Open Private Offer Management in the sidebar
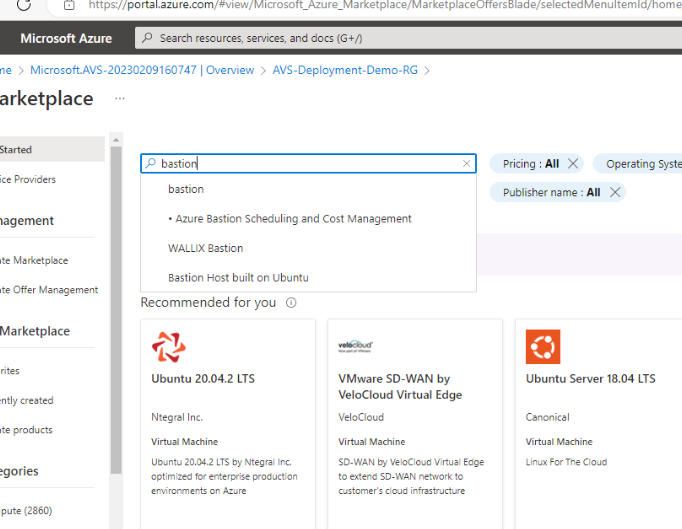The image size is (682, 529). (x=48, y=290)
